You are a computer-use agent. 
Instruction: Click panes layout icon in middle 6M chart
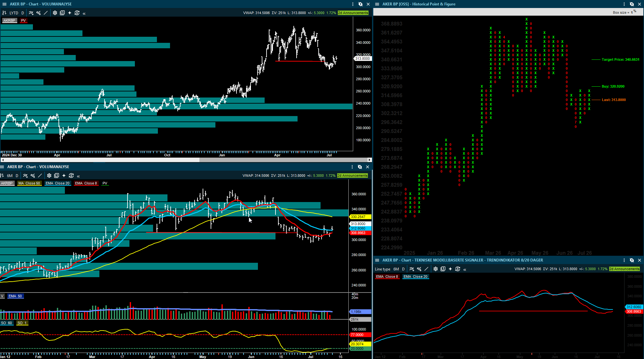coord(57,176)
